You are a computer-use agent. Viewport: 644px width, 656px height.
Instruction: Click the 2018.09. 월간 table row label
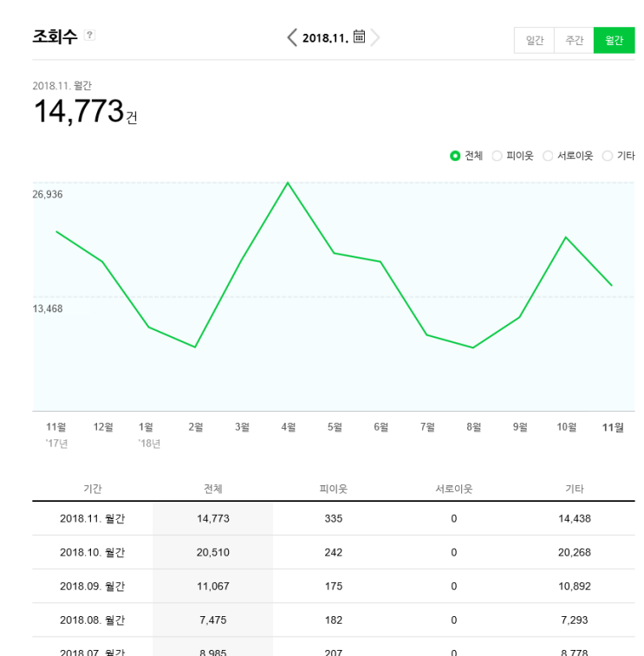(x=93, y=587)
